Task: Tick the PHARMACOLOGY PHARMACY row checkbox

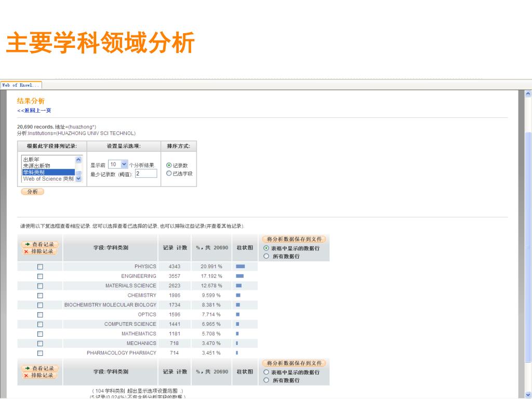Action: tap(40, 353)
